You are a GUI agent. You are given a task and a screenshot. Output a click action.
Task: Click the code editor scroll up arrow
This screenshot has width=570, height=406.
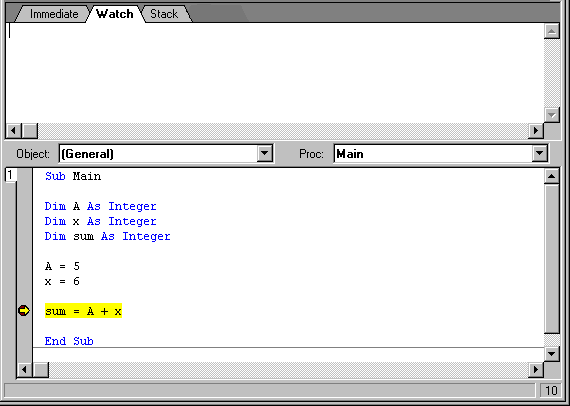point(551,176)
